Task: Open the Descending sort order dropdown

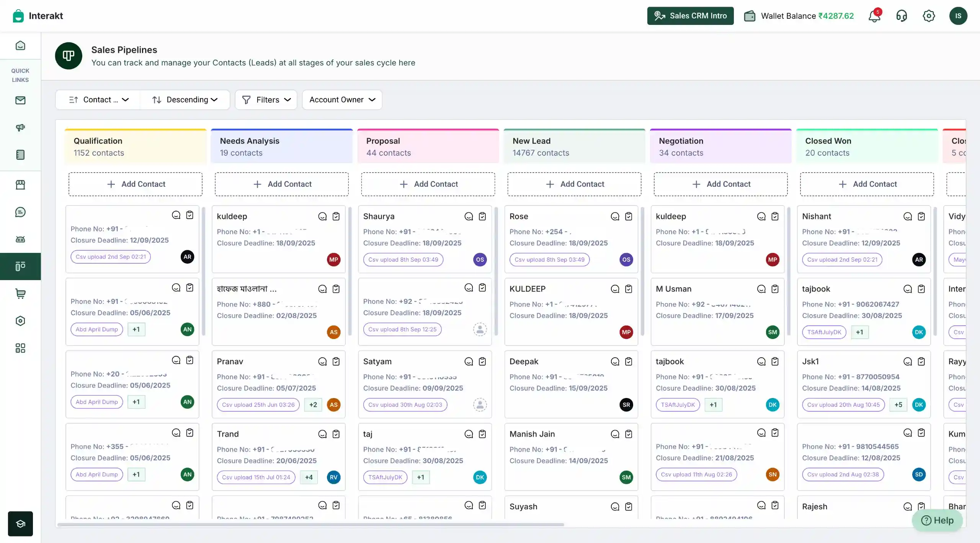Action: 185,99
